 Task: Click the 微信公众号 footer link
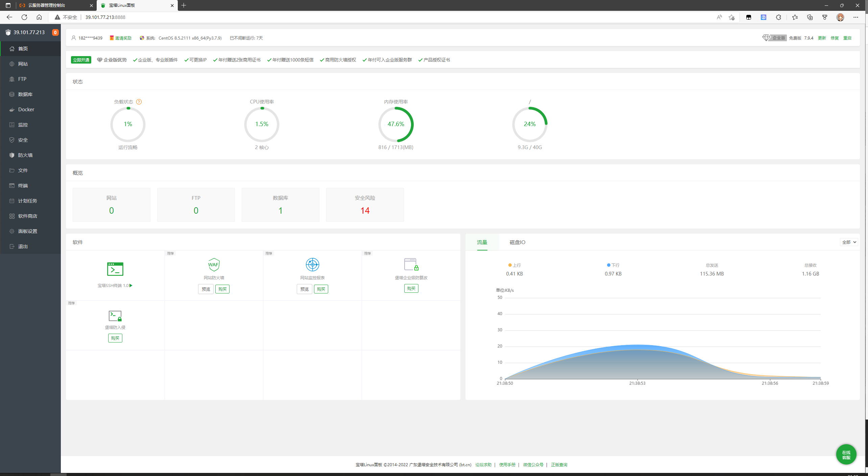point(533,465)
